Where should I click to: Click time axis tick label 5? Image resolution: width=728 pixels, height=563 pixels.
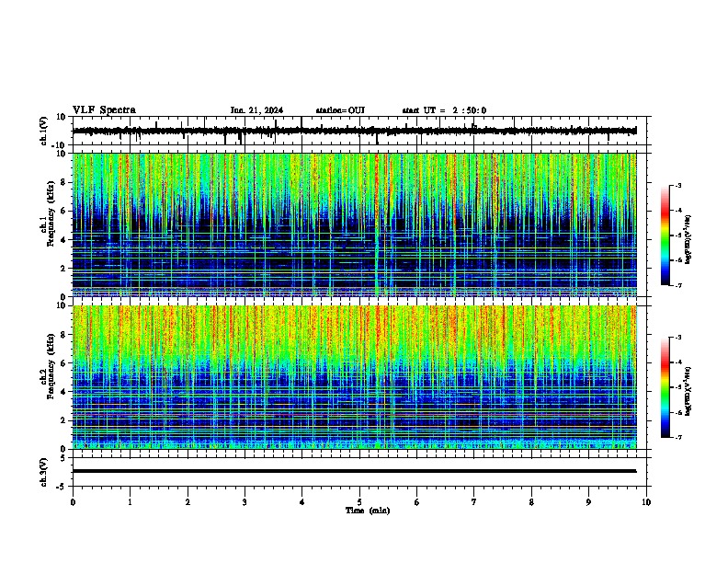(x=359, y=502)
